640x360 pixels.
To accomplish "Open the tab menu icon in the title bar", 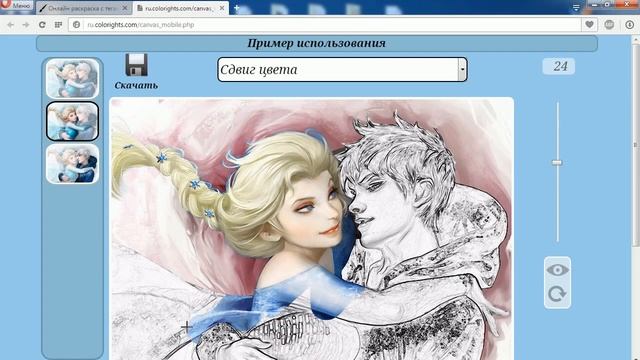I will tap(576, 7).
